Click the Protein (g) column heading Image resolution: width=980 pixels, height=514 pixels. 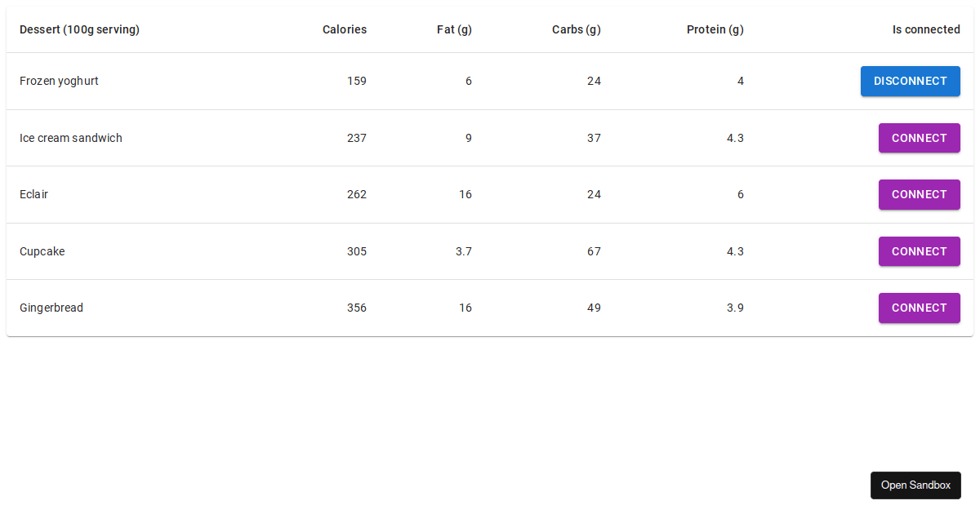tap(715, 29)
